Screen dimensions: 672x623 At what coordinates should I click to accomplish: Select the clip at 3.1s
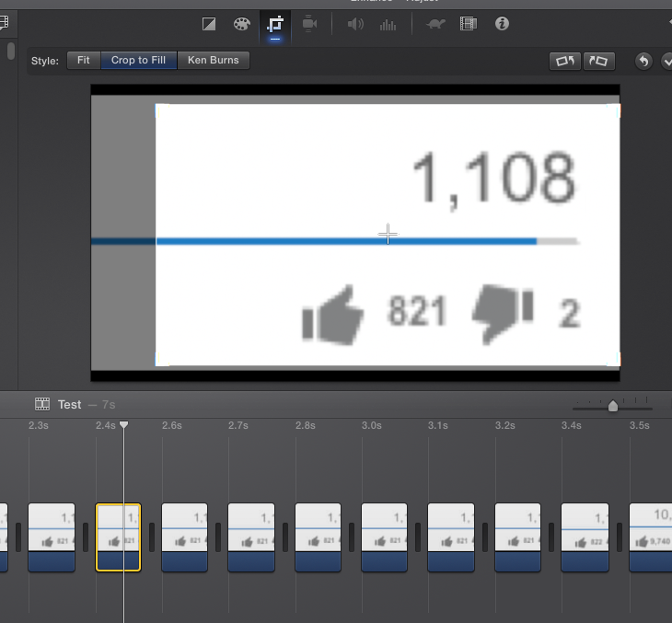click(451, 537)
